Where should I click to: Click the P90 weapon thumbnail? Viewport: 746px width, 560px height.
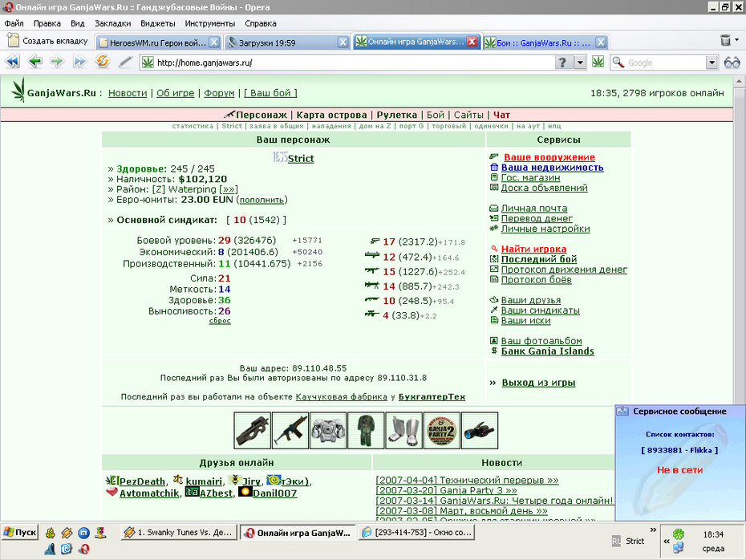pyautogui.click(x=252, y=431)
